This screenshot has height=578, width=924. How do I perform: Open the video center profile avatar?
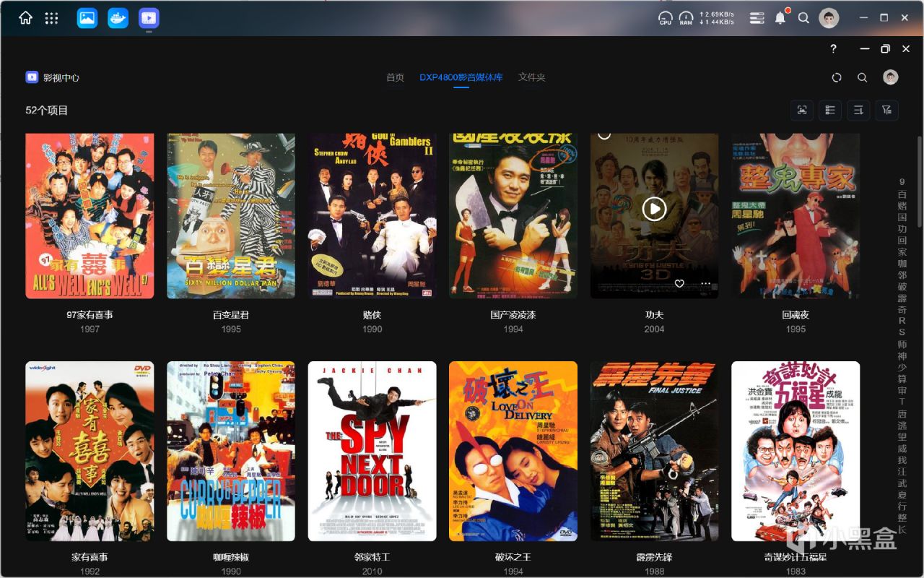coord(891,77)
